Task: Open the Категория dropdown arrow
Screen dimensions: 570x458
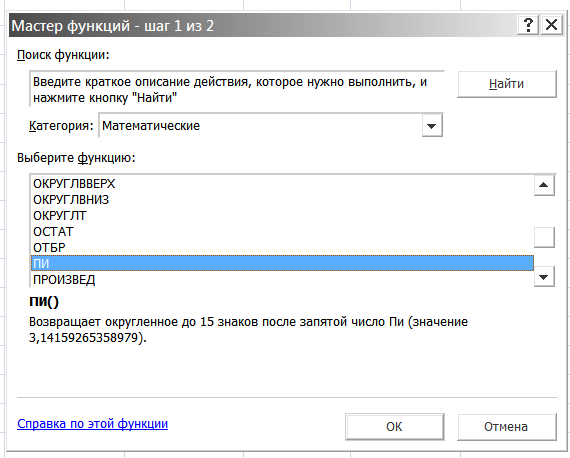Action: pyautogui.click(x=432, y=126)
